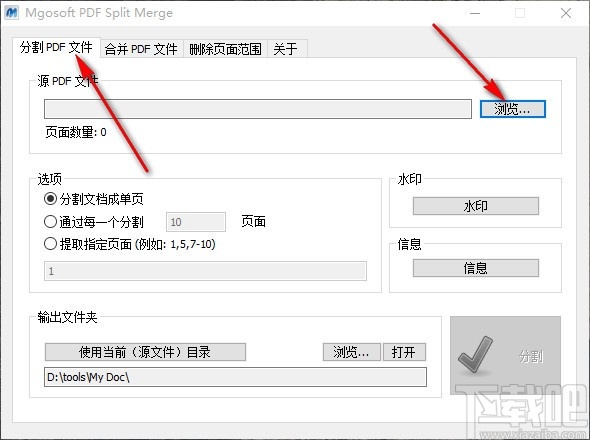The image size is (590, 440).
Task: Click the 分割 checkmark split button
Action: [x=505, y=355]
